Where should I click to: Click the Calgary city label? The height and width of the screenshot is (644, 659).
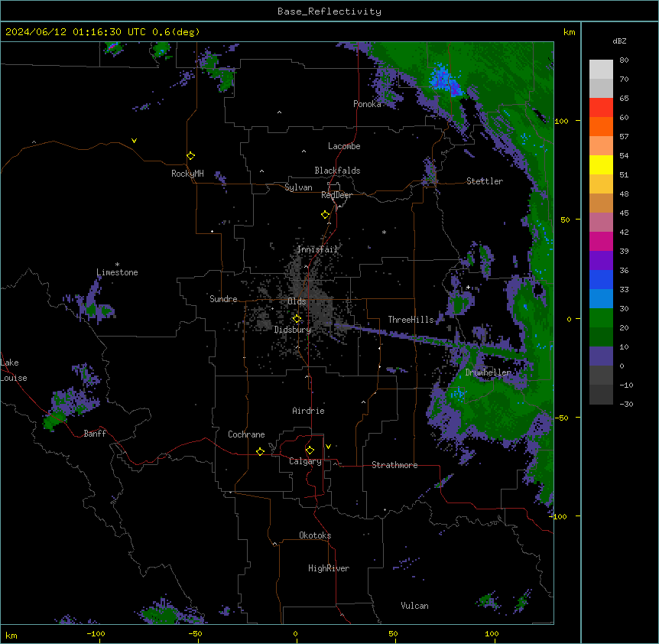coord(305,461)
